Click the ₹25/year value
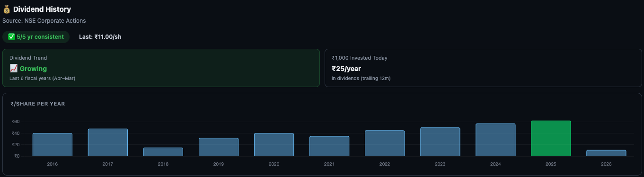The width and height of the screenshot is (644, 177). (346, 69)
